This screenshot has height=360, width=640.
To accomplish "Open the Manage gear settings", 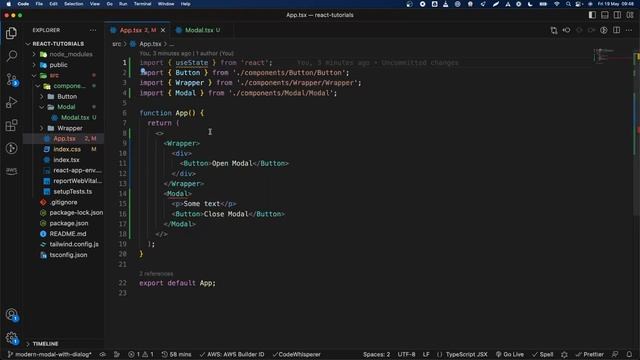I will pyautogui.click(x=11, y=338).
